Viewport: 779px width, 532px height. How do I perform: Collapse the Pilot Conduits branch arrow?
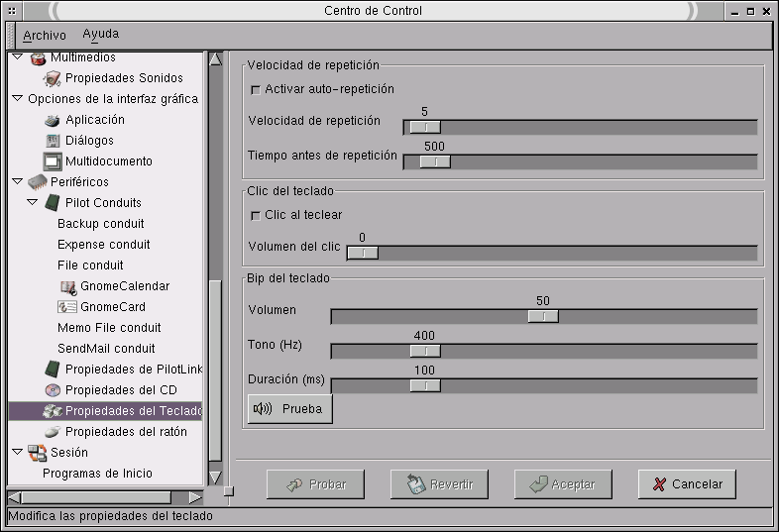pyautogui.click(x=33, y=202)
